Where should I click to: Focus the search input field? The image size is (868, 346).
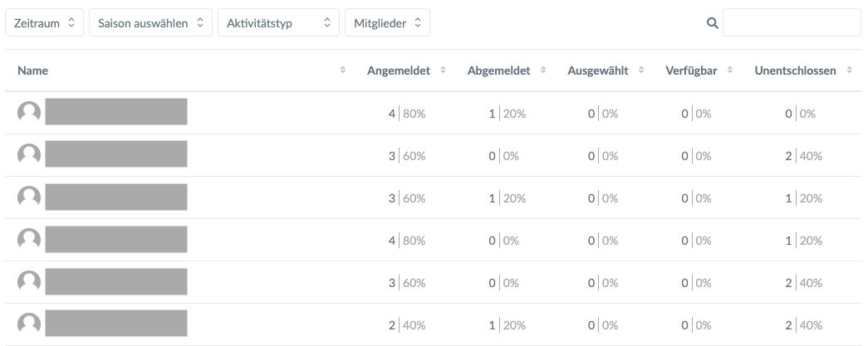click(x=791, y=23)
